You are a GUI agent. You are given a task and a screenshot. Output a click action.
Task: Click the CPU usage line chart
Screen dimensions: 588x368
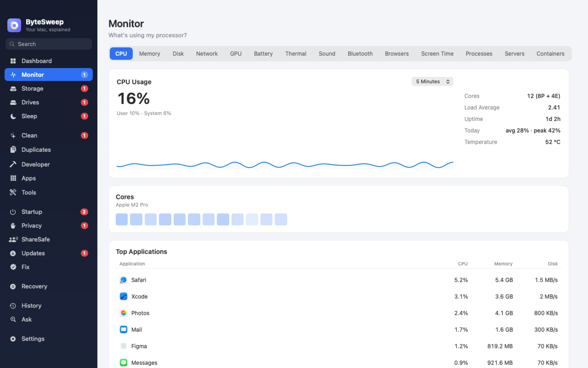click(285, 165)
